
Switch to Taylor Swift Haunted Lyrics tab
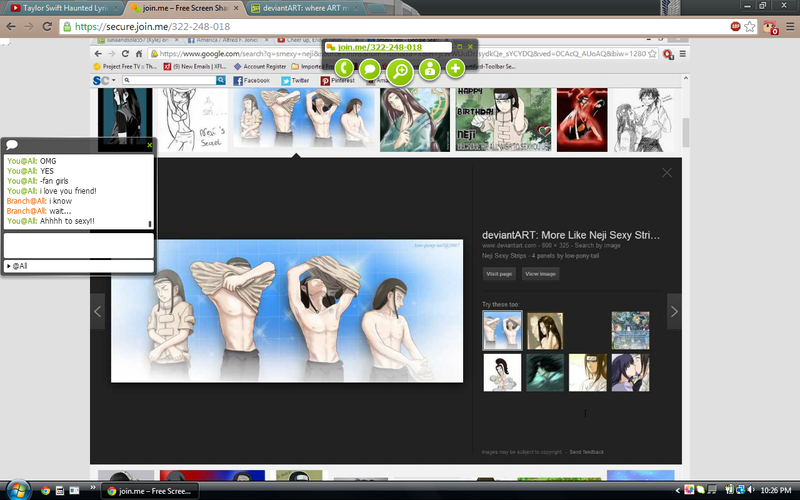pyautogui.click(x=64, y=8)
